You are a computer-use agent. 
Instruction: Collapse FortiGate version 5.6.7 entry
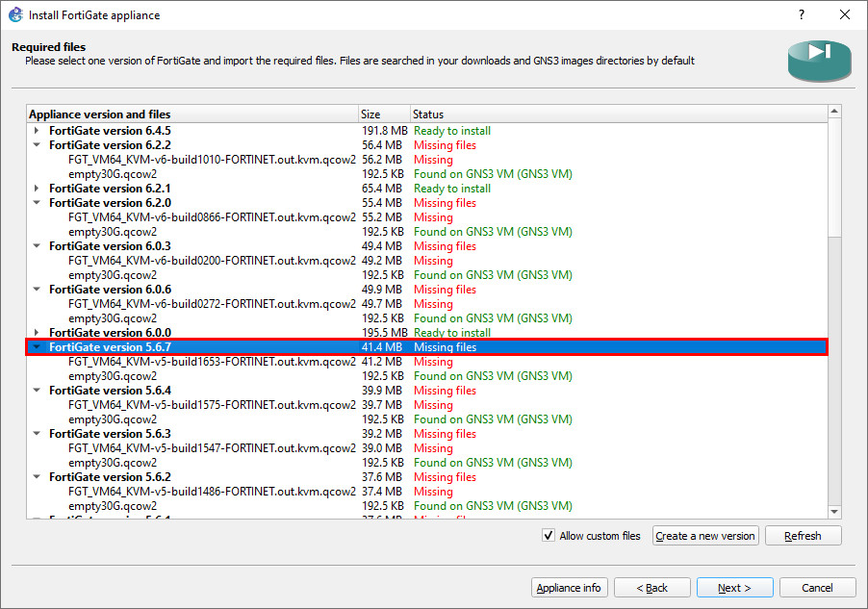coord(36,347)
